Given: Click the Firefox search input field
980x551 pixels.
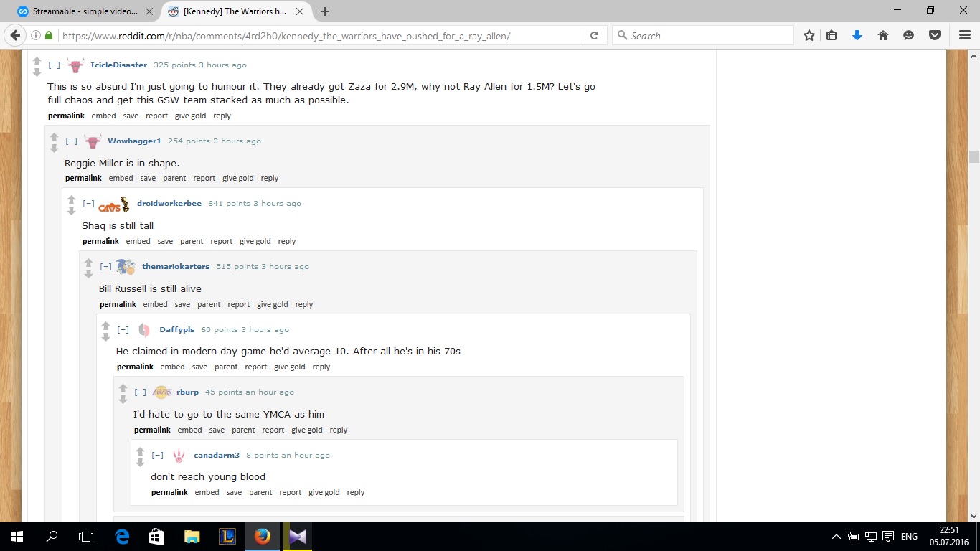Looking at the screenshot, I should [709, 35].
